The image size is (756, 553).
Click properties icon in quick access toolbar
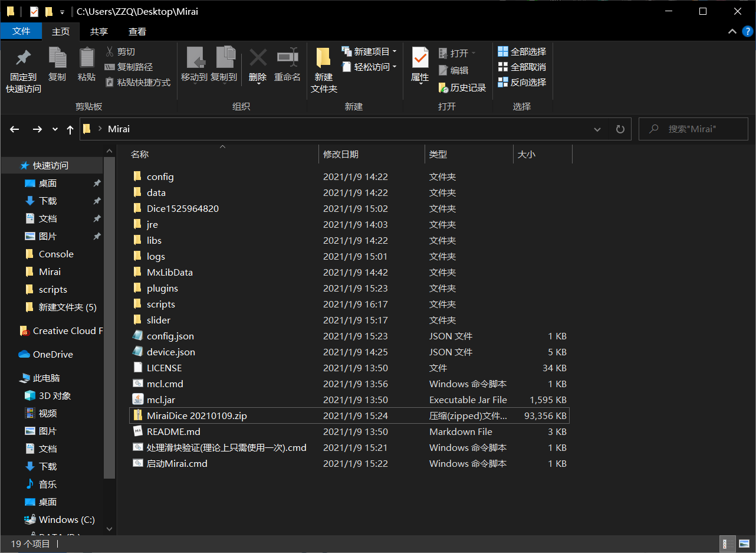pos(34,12)
